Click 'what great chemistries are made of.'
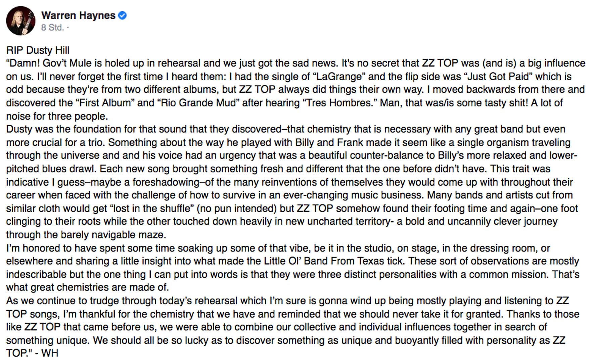The image size is (595, 364). 87,287
